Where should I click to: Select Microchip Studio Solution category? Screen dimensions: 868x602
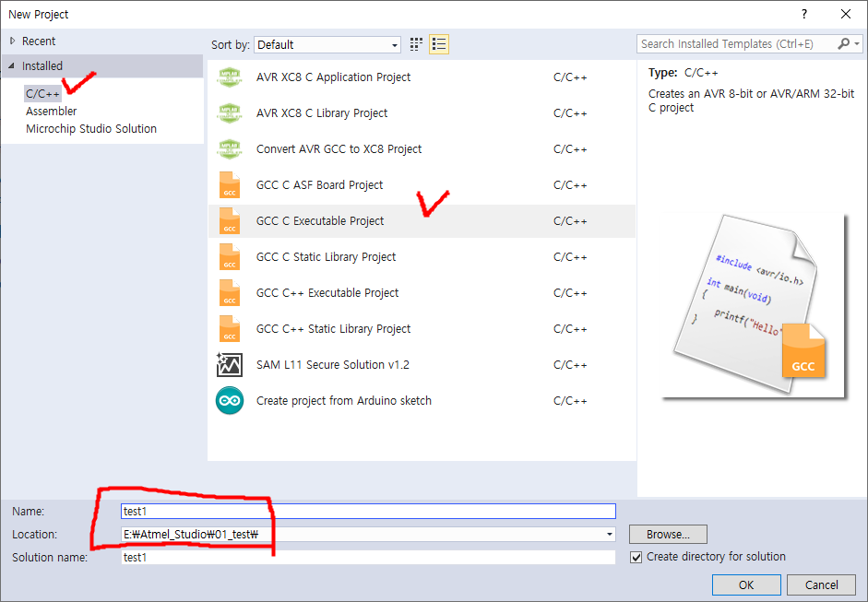click(91, 129)
